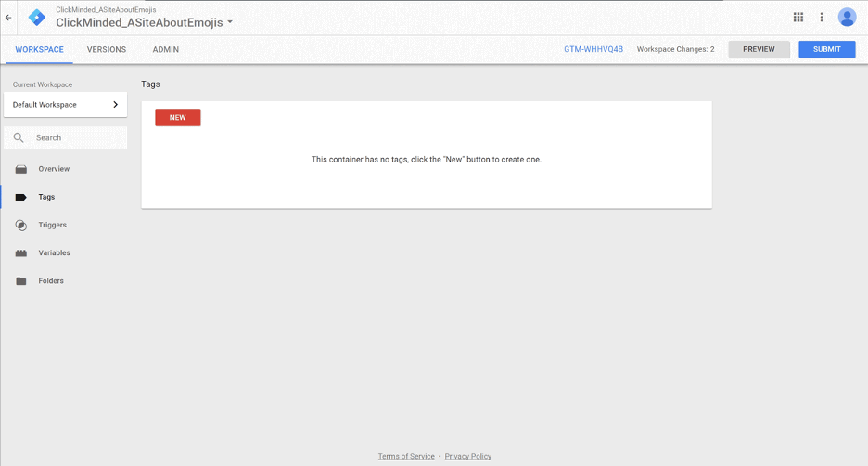Switch to the Versions tab
The width and height of the screenshot is (868, 466).
tap(107, 49)
